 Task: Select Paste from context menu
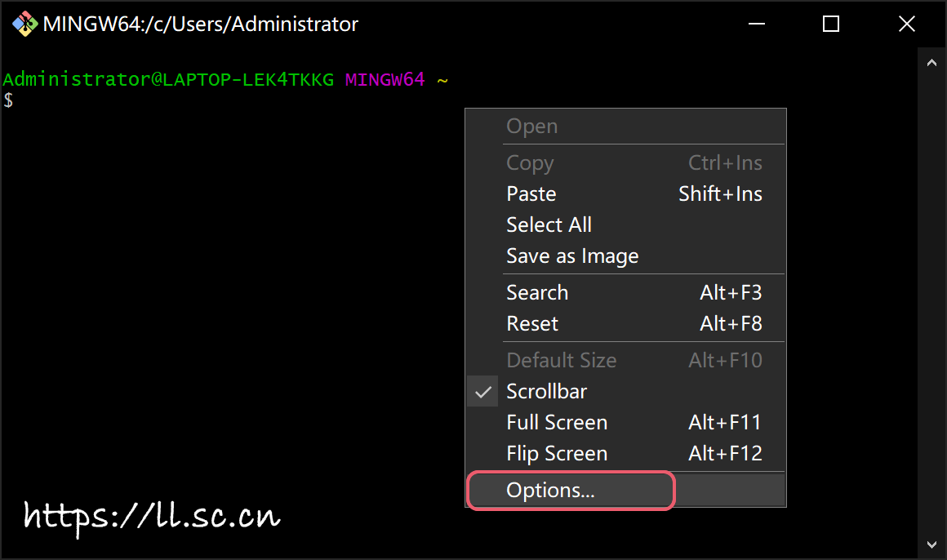[x=531, y=194]
